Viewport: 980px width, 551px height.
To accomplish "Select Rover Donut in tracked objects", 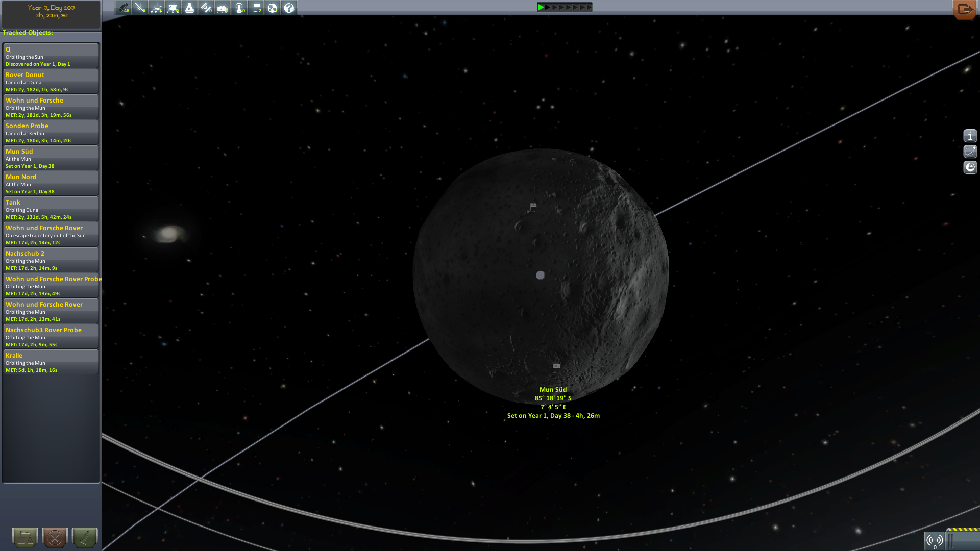I will tap(51, 82).
